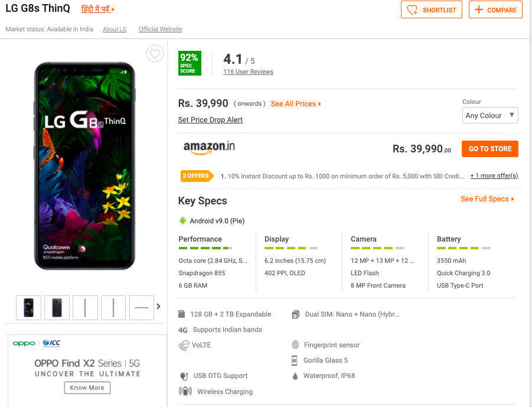Click Go To Store button
This screenshot has width=532, height=407.
(489, 149)
